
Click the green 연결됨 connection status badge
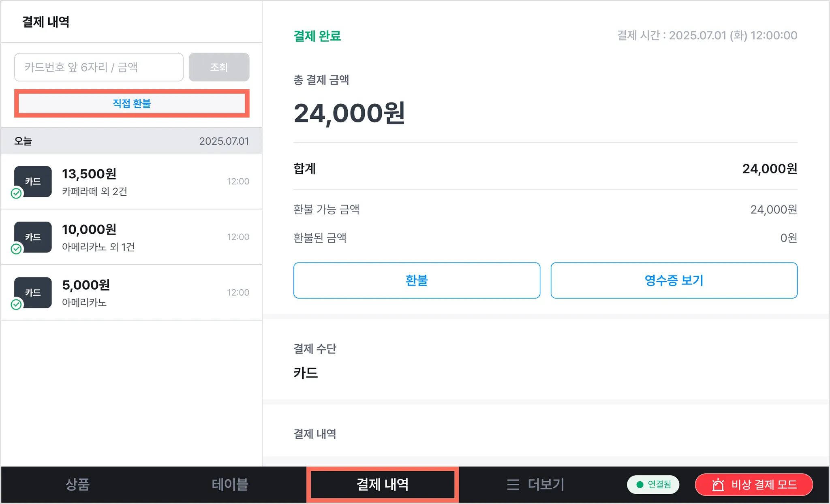(653, 485)
